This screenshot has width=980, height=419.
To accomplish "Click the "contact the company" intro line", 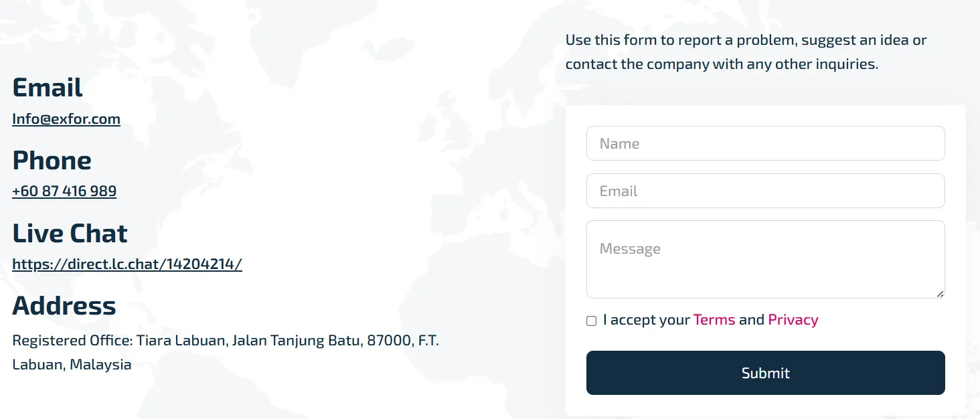I will (722, 64).
